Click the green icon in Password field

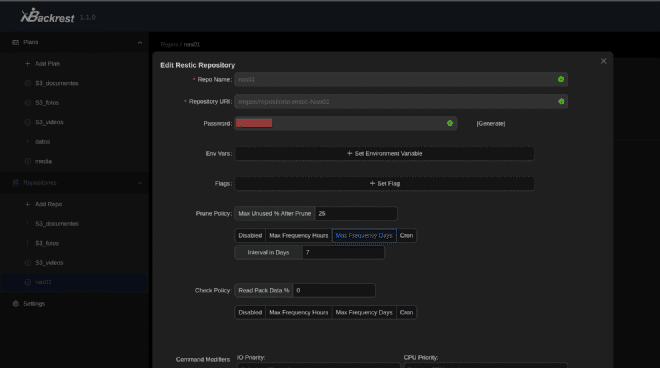tap(450, 123)
